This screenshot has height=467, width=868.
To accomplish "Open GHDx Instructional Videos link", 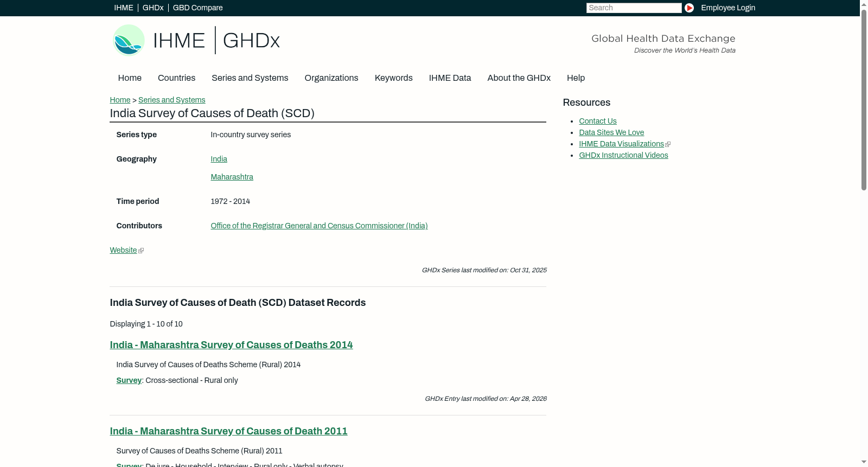I will [x=623, y=155].
